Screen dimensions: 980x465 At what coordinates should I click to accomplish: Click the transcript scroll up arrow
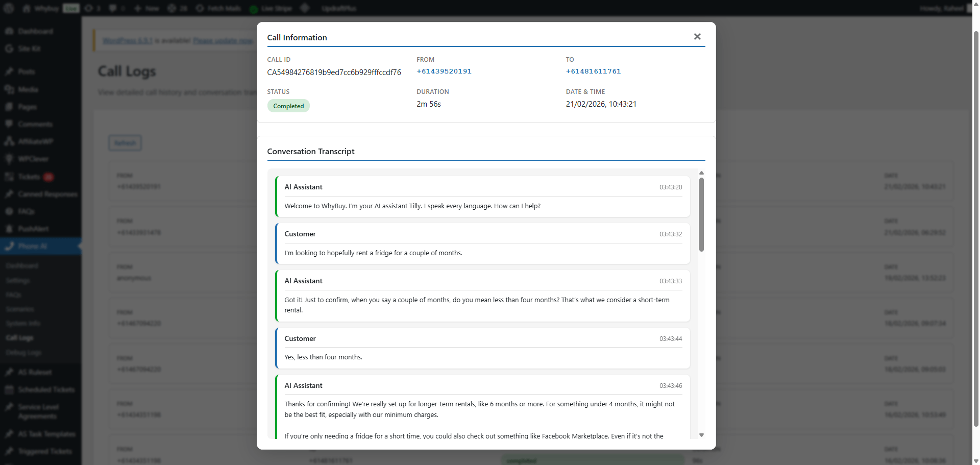tap(701, 173)
